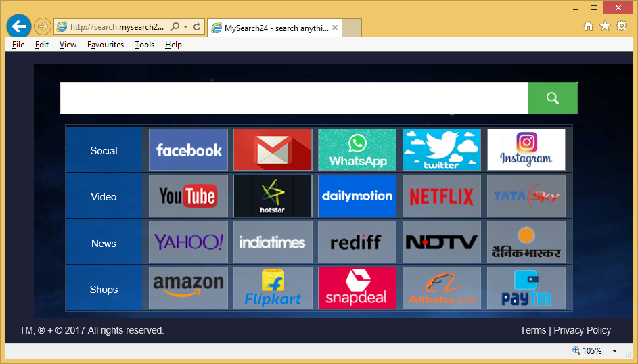The height and width of the screenshot is (364, 638).
Task: Open the Favourites menu
Action: tap(106, 45)
